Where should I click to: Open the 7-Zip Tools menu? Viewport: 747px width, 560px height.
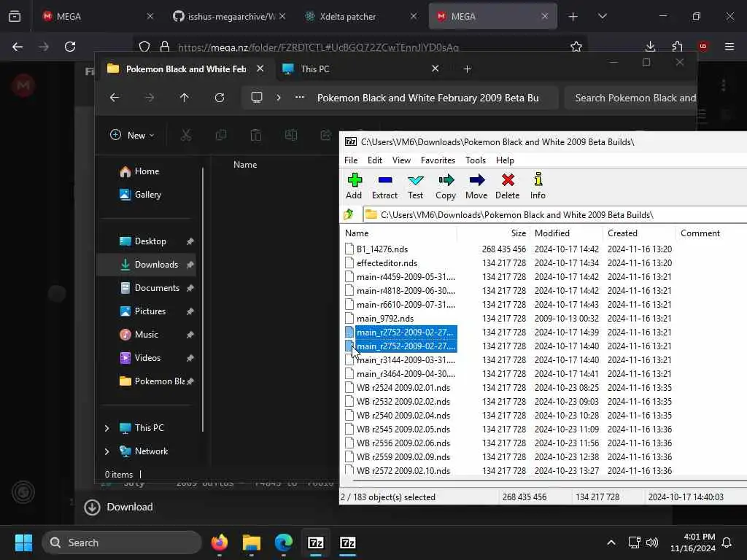click(x=476, y=160)
